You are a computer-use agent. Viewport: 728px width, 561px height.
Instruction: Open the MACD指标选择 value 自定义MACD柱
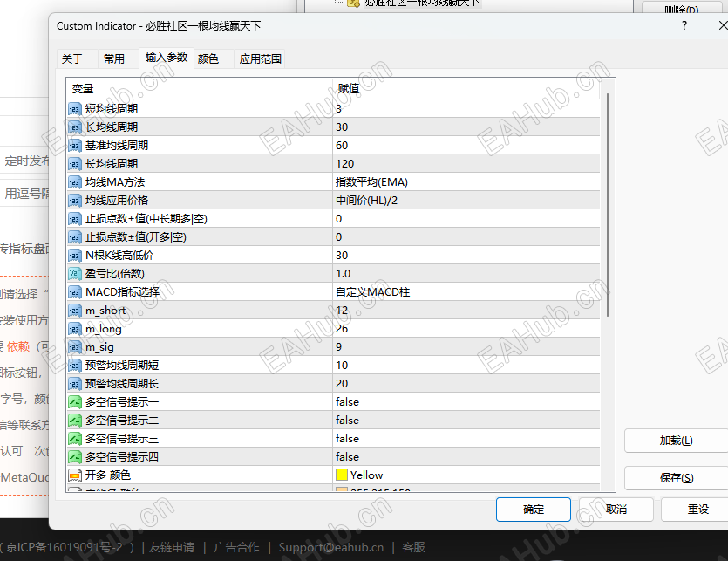466,292
